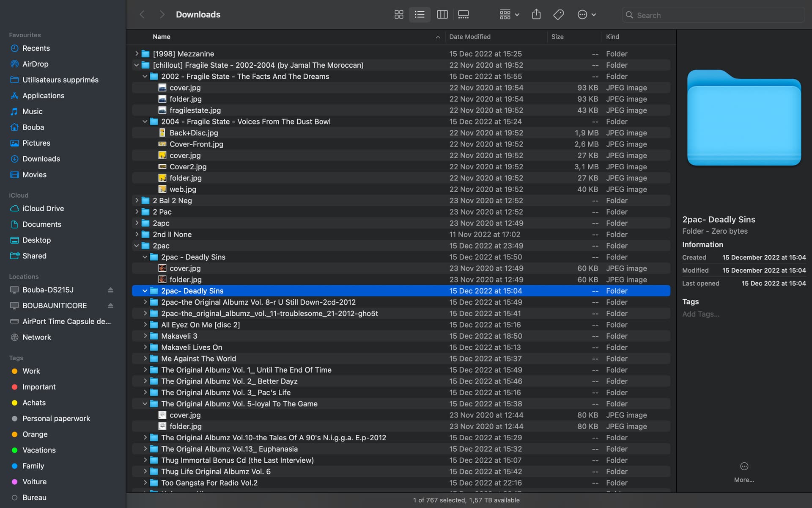Viewport: 812px width, 508px height.
Task: Select the Thug Life Original Albumz Vol. 6 row
Action: tap(401, 471)
